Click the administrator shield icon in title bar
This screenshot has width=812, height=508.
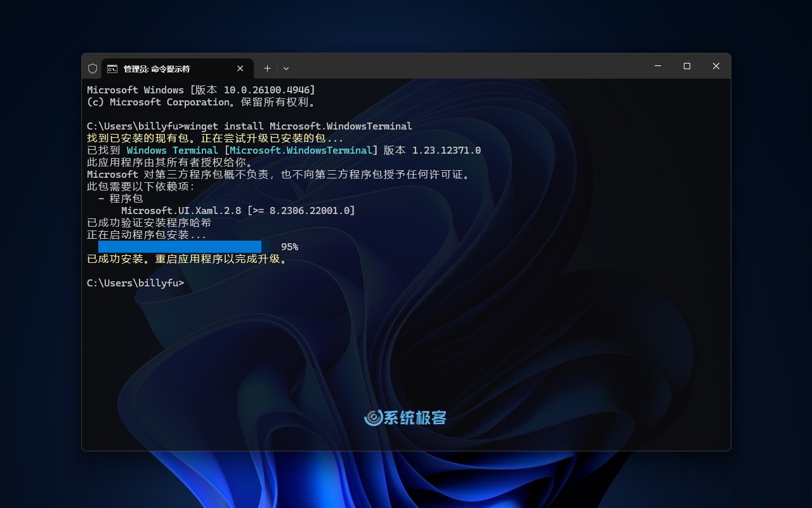(x=93, y=69)
